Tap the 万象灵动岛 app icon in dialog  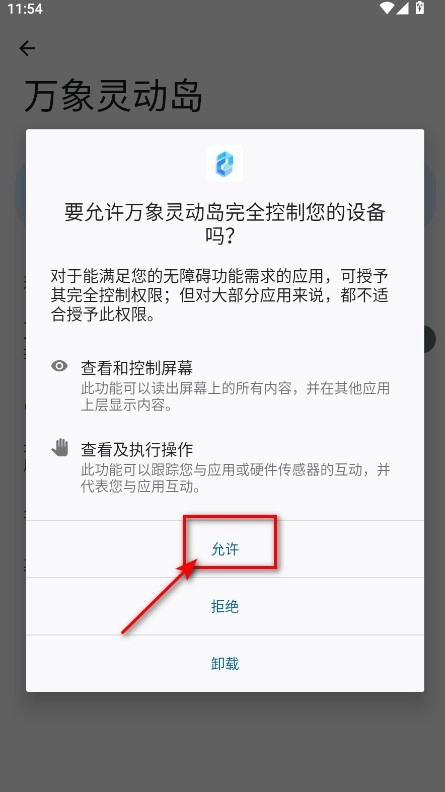225,164
